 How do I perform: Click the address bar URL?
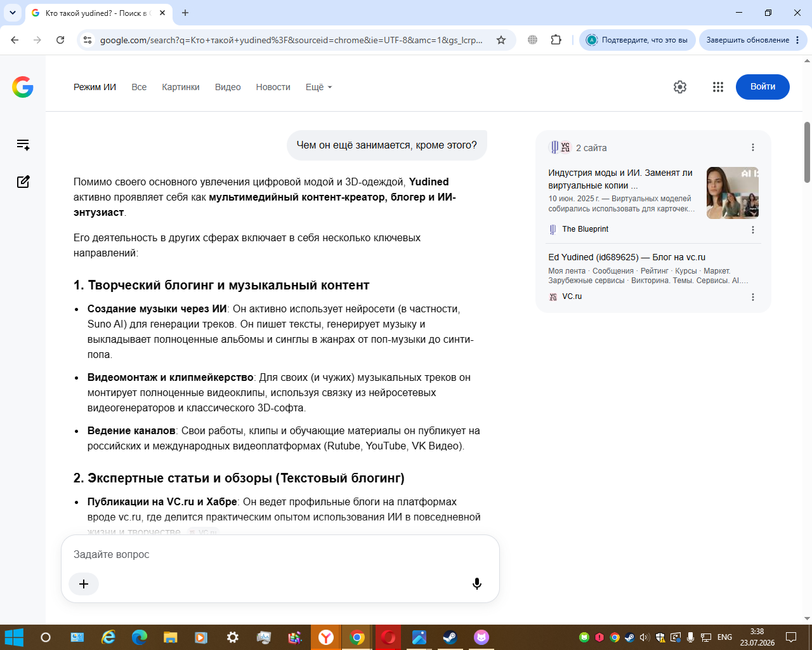coord(291,40)
